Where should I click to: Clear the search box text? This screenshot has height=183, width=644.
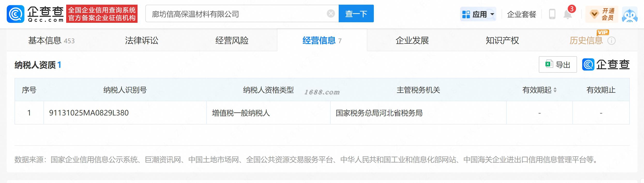(x=331, y=13)
